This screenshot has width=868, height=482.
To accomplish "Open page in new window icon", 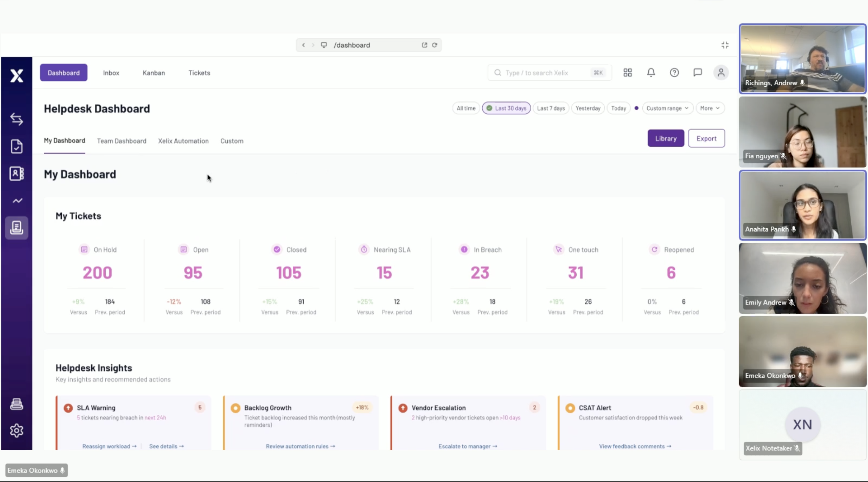I will click(425, 45).
